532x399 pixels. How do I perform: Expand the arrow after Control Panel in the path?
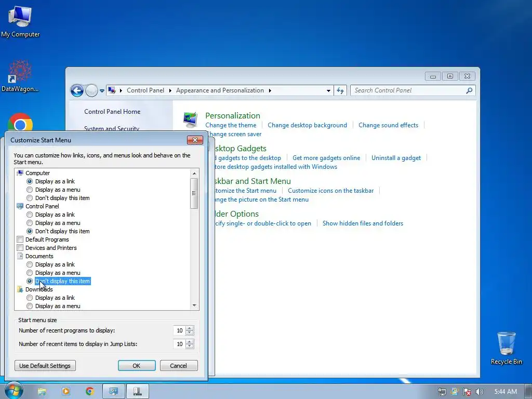point(170,90)
